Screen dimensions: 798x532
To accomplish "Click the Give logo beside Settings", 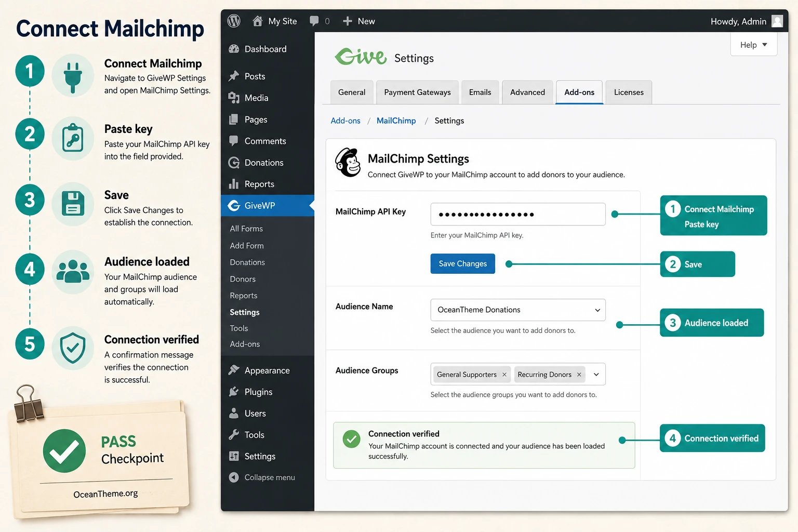I will coord(361,56).
